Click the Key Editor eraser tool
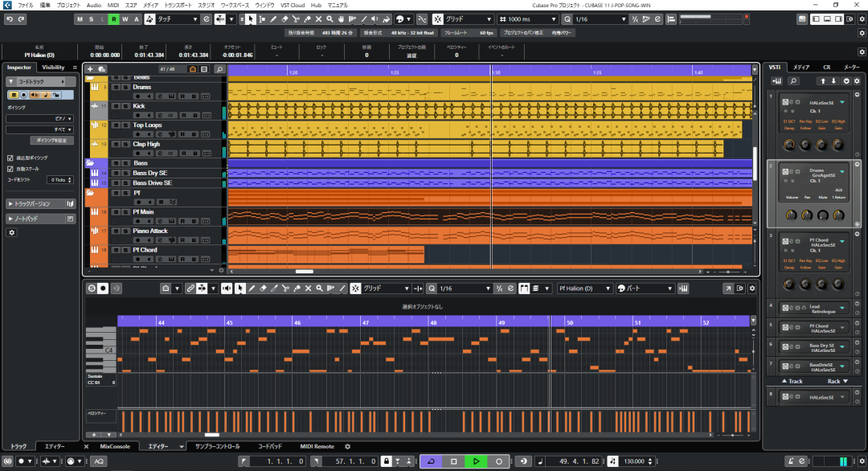 tap(263, 289)
